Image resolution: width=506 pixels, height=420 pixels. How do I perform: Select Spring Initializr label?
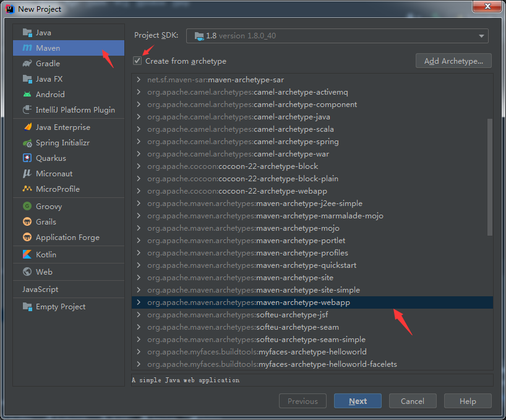click(x=62, y=143)
